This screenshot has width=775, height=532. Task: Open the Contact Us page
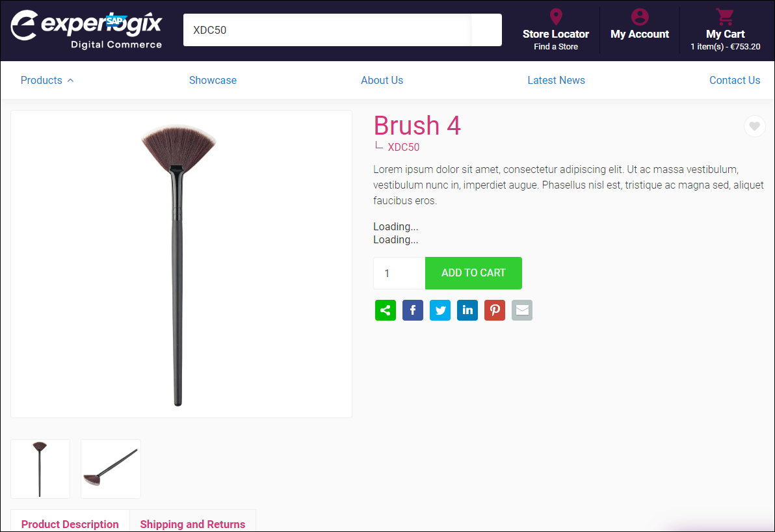pyautogui.click(x=735, y=80)
